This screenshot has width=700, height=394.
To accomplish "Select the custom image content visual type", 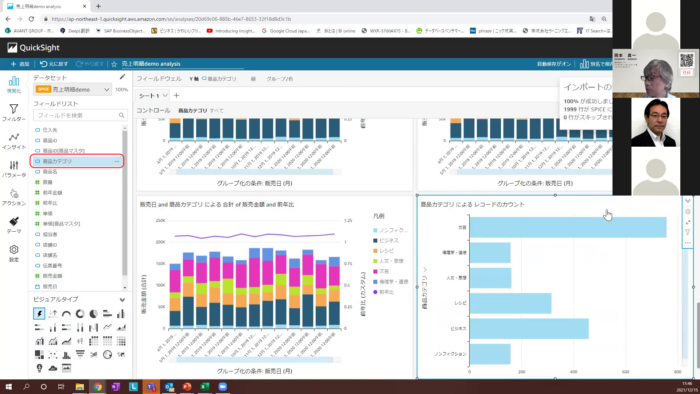I will click(66, 368).
